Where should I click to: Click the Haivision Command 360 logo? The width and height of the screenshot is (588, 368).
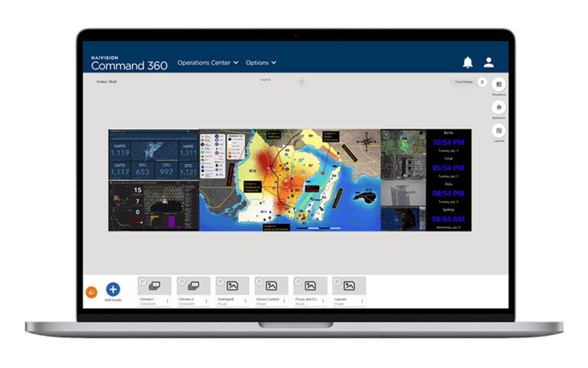tap(128, 63)
